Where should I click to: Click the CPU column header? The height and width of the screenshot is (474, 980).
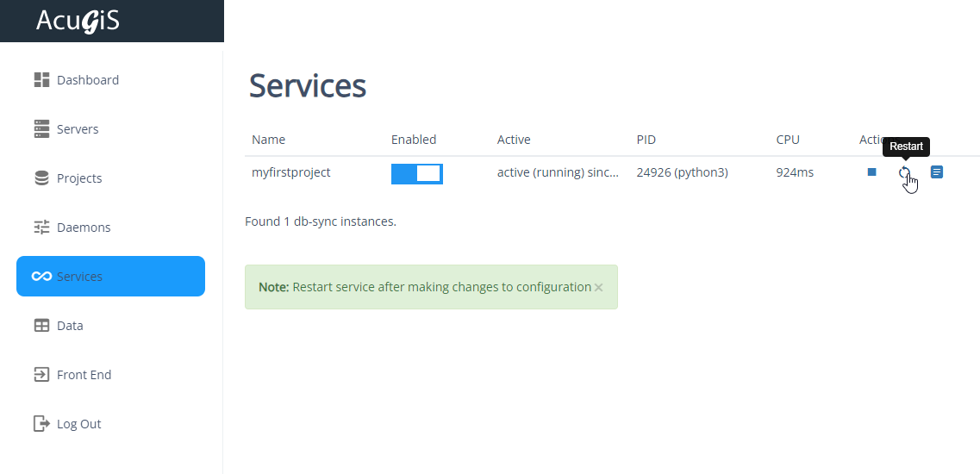(x=788, y=140)
